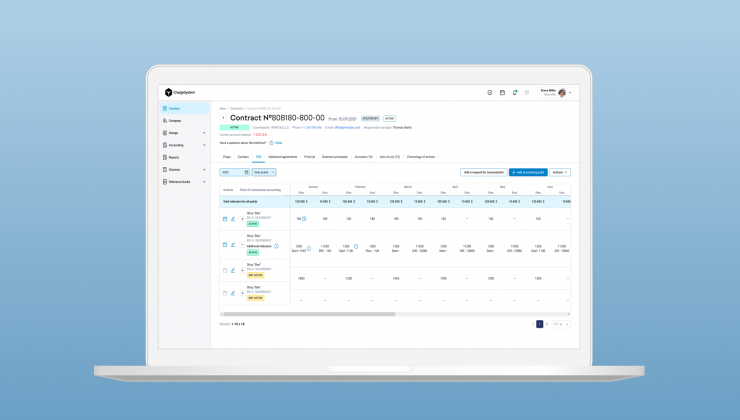Go to next page arrow
The image size is (740, 420).
pyautogui.click(x=547, y=324)
